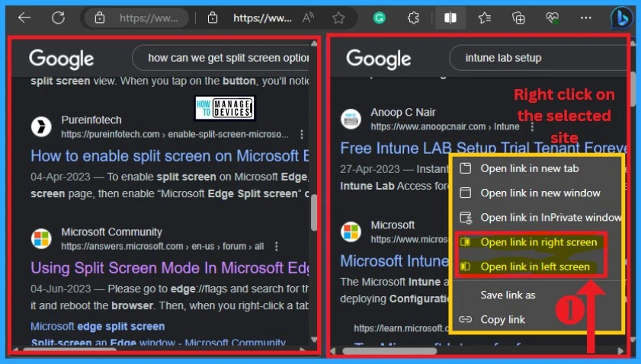Click 'https://answers.microsoft.com' breadcrumb text
This screenshot has height=364, width=641.
[122, 246]
